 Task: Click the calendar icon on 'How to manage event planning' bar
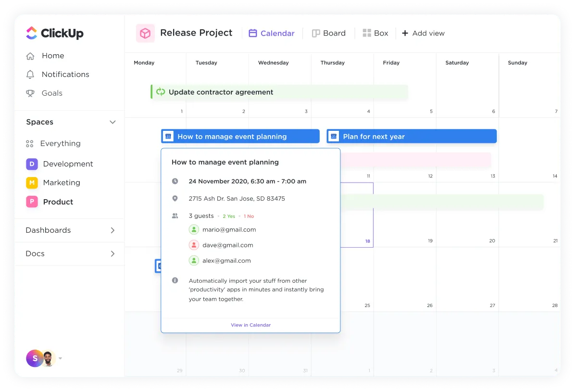click(168, 137)
